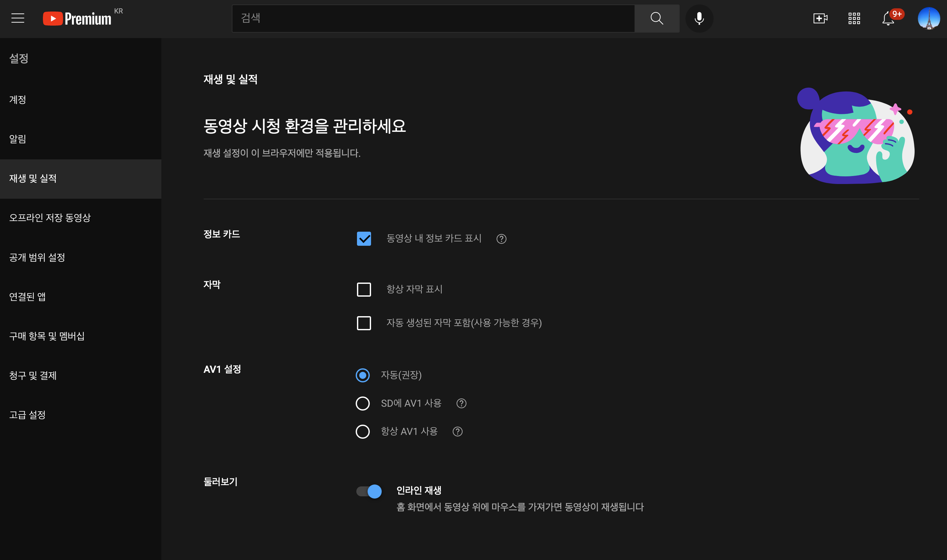Click help icon next to 정보 카드 표시
Viewport: 947px width, 560px height.
501,239
